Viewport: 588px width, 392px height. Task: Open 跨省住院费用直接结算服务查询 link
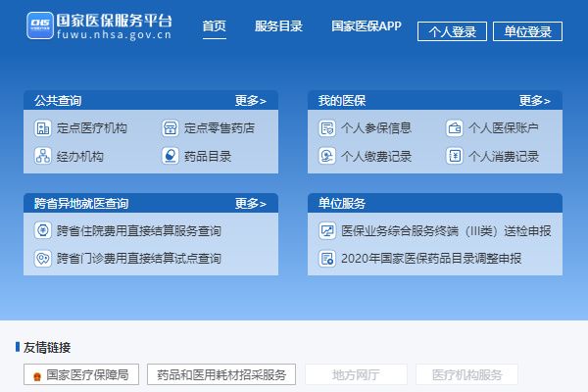[x=139, y=230]
